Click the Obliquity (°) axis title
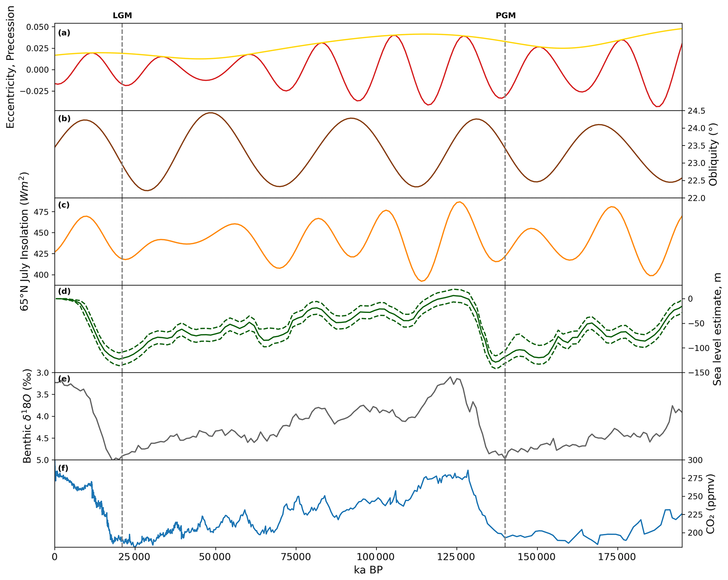Screen dimensions: 728x580 [x=713, y=154]
